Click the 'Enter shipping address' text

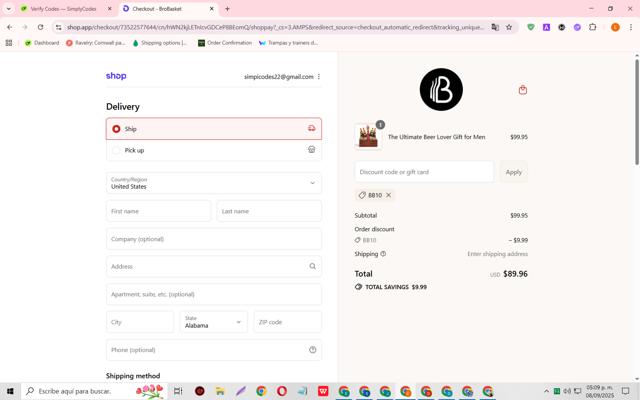[x=498, y=254]
